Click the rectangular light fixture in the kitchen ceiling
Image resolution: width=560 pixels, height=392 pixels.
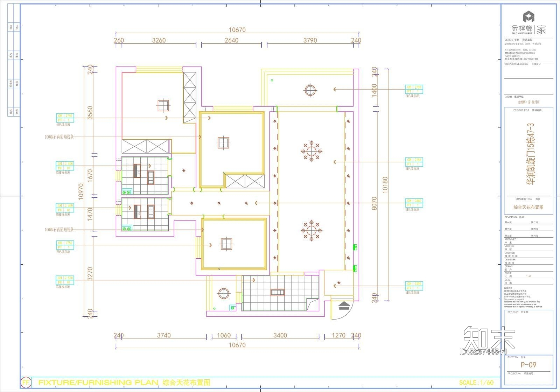pos(278,293)
